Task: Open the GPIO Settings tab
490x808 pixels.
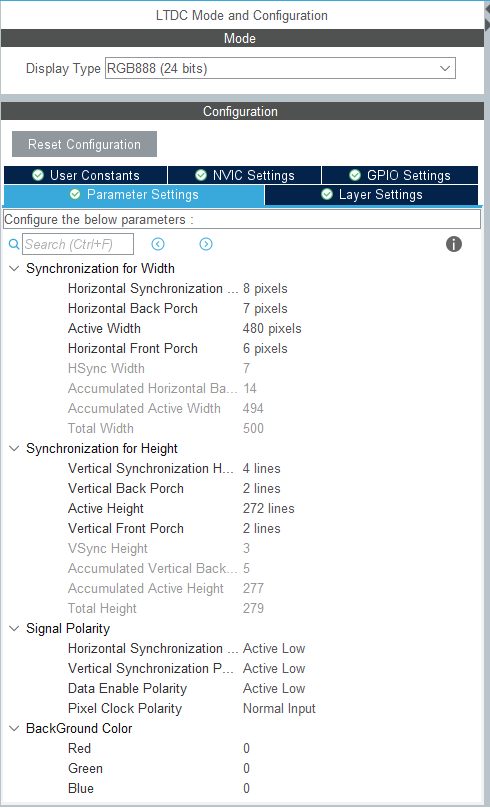Action: coord(400,175)
